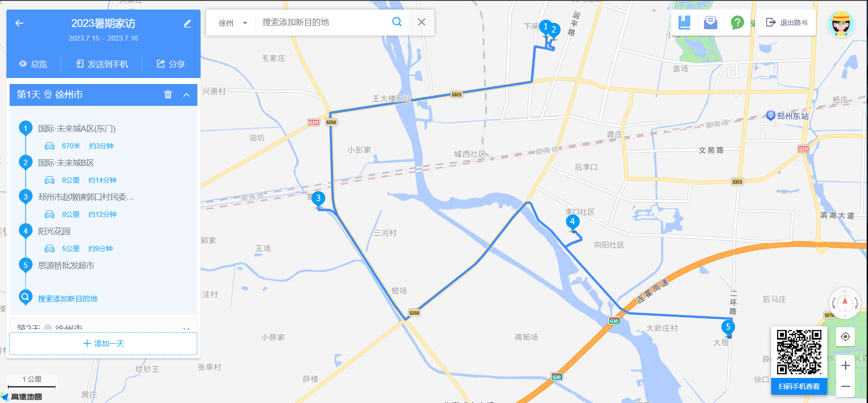The width and height of the screenshot is (868, 403).
Task: Toggle the 总览 overview eye
Action: [33, 64]
